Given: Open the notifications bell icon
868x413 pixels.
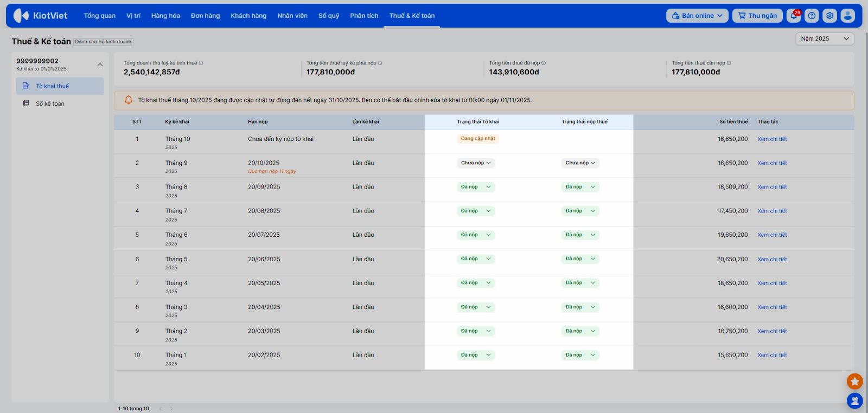Looking at the screenshot, I should coord(794,16).
